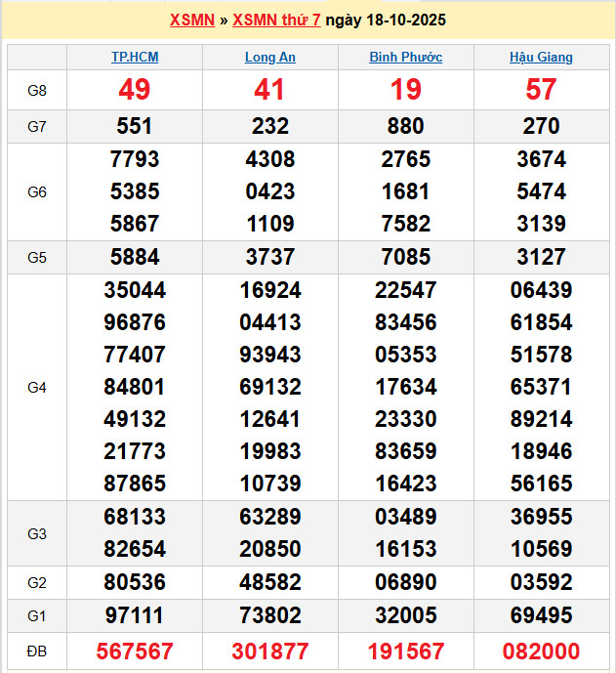Select the Bình Phước column header link

pos(405,58)
